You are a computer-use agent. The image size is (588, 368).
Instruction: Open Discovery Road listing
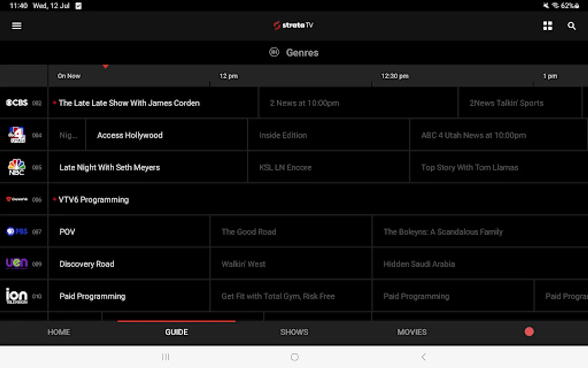129,264
